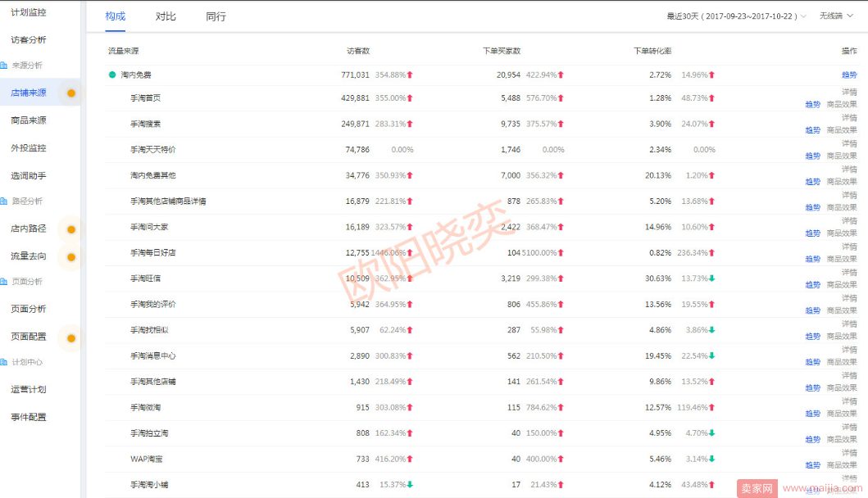This screenshot has height=498, width=868.
Task: Click the 路径分析 section icon in sidebar
Action: tap(3, 201)
